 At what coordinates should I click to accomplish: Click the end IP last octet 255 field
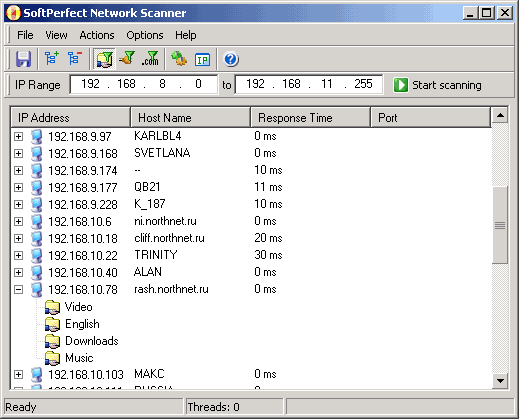(x=363, y=84)
